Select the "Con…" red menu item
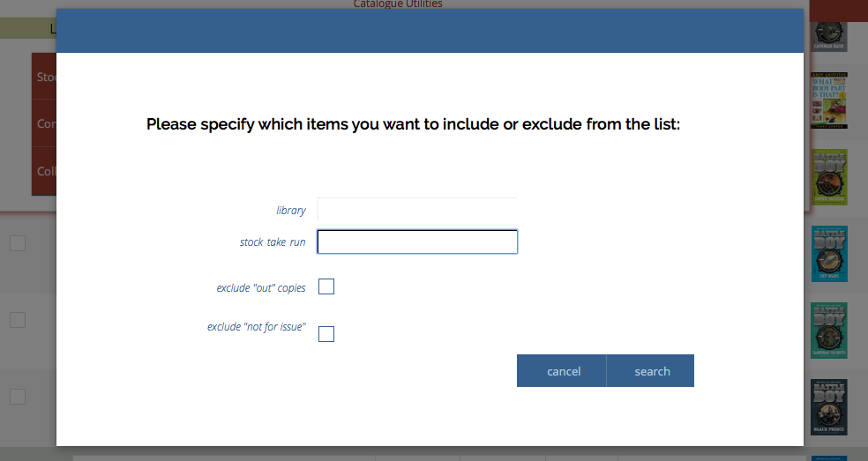 45,123
